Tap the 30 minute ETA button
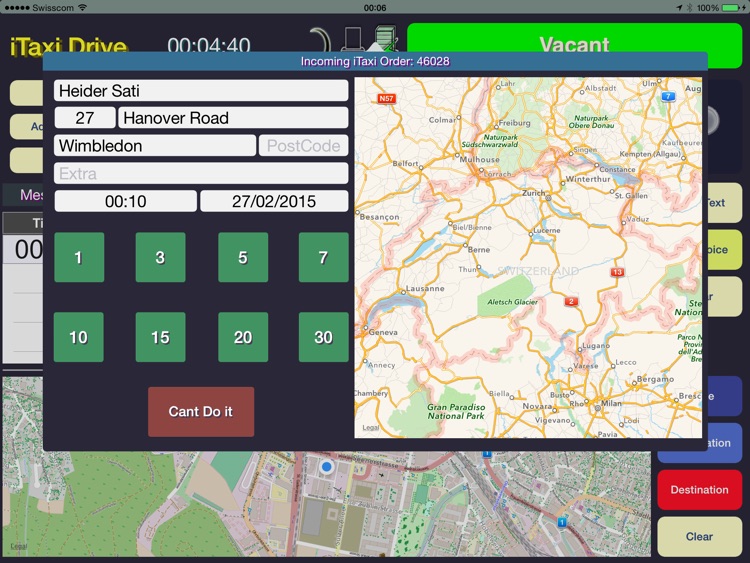 pyautogui.click(x=323, y=337)
